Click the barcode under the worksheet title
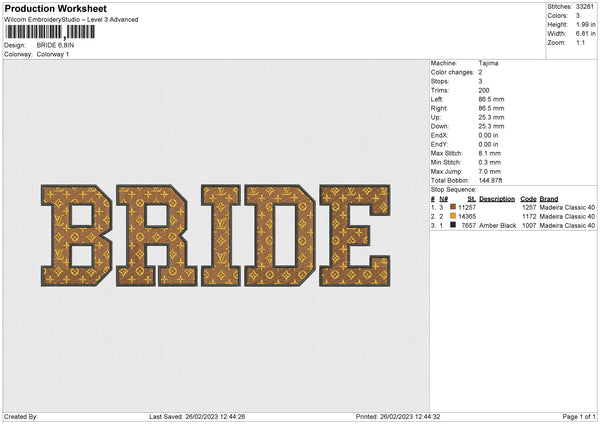The width and height of the screenshot is (600, 424). [x=50, y=32]
